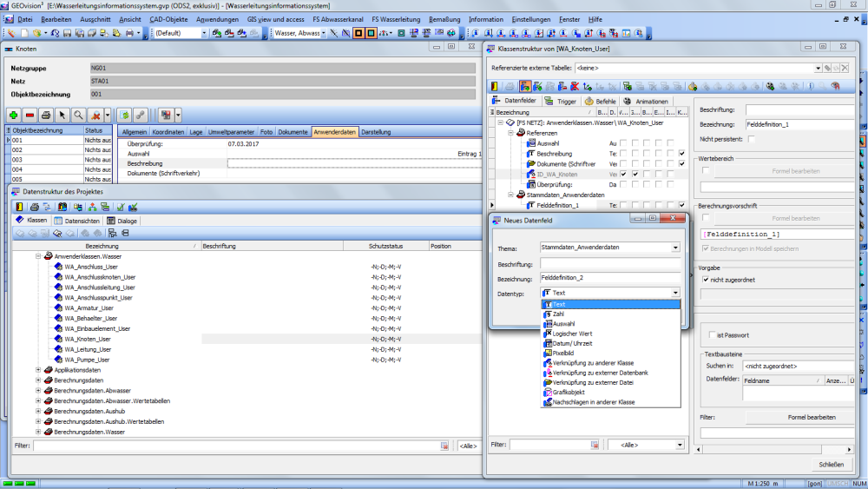868x489 pixels.
Task: Click the chain link icon in Knoten toolbar
Action: (x=141, y=116)
